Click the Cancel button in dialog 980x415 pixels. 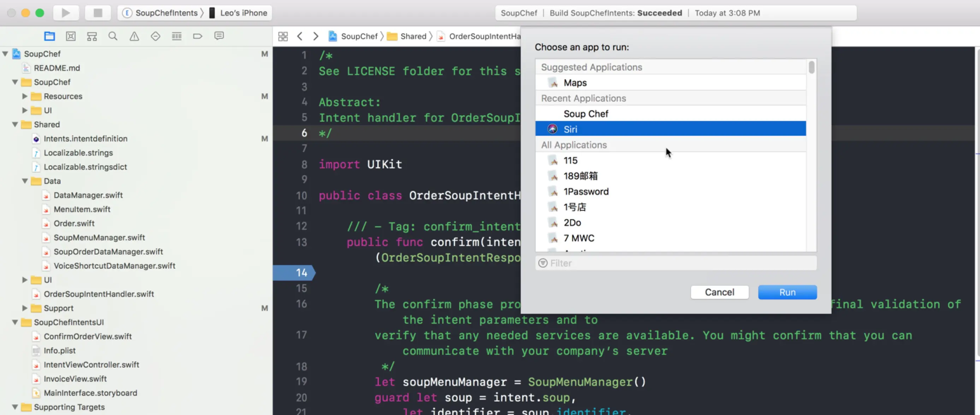pyautogui.click(x=719, y=292)
